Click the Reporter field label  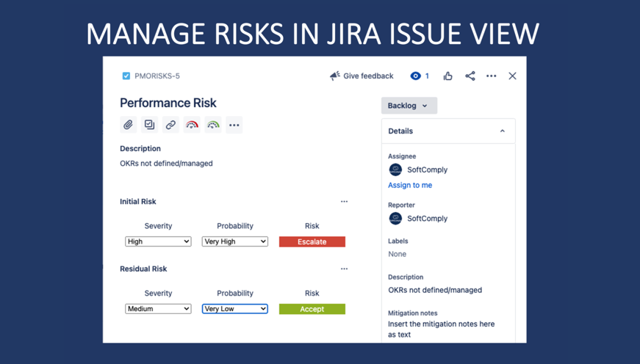coord(401,205)
